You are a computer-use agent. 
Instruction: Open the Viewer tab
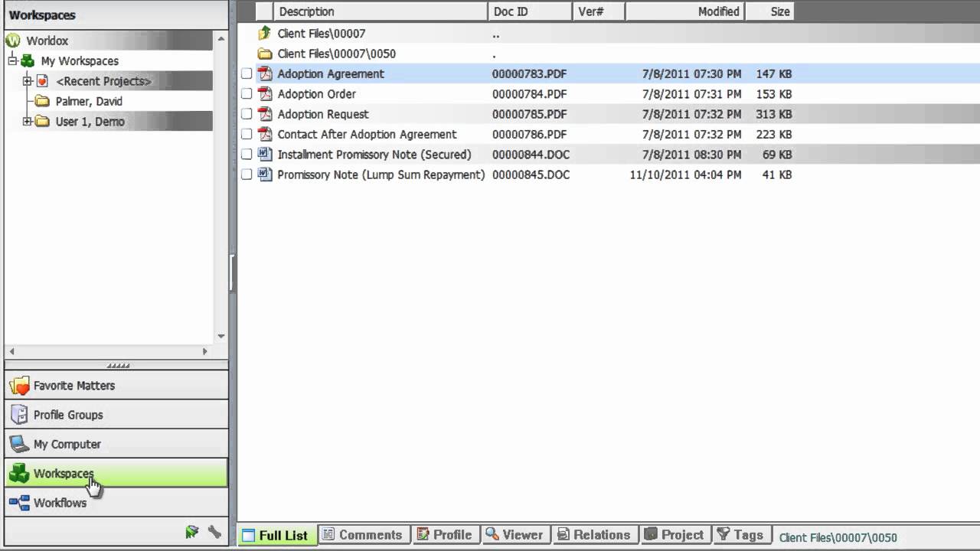pos(514,535)
